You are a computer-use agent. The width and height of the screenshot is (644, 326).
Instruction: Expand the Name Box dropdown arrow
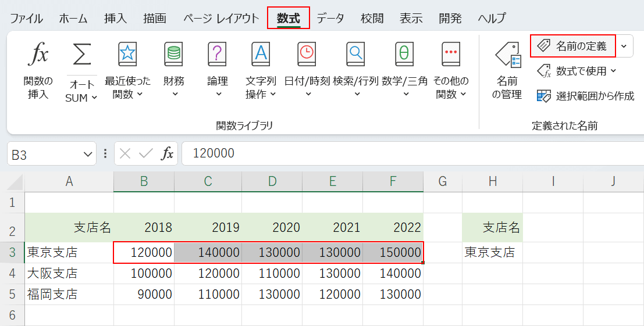click(x=88, y=154)
